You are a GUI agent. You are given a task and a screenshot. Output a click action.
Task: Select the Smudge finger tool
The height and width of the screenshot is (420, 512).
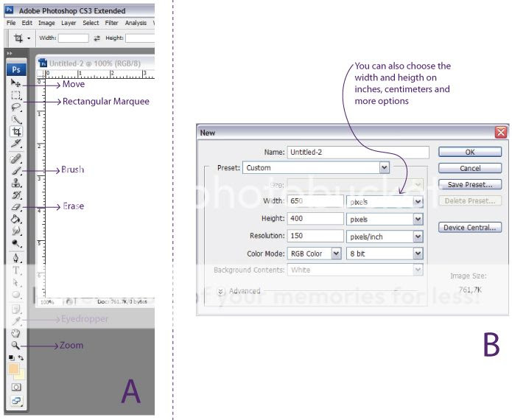click(15, 231)
